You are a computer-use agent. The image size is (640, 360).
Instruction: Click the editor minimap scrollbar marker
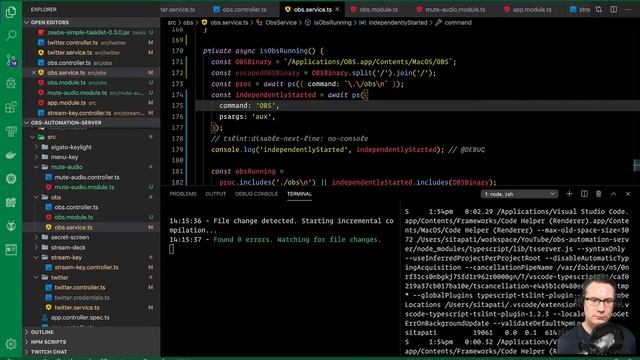pos(637,165)
